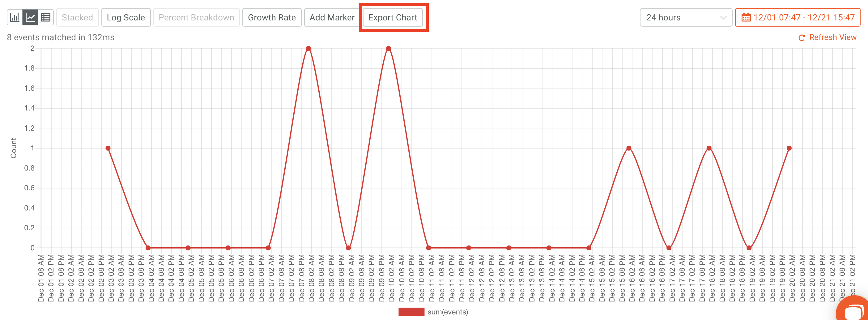The width and height of the screenshot is (868, 320).
Task: Select the Dec 08 peak data point
Action: tap(308, 48)
